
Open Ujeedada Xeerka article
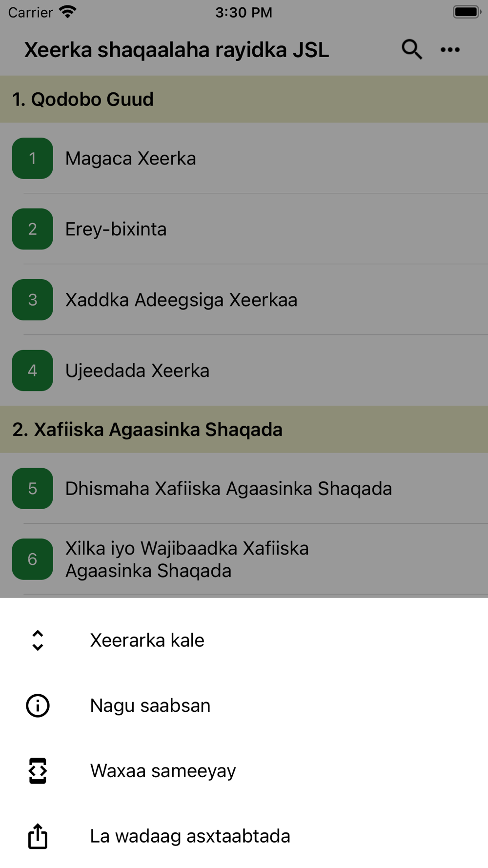(137, 371)
